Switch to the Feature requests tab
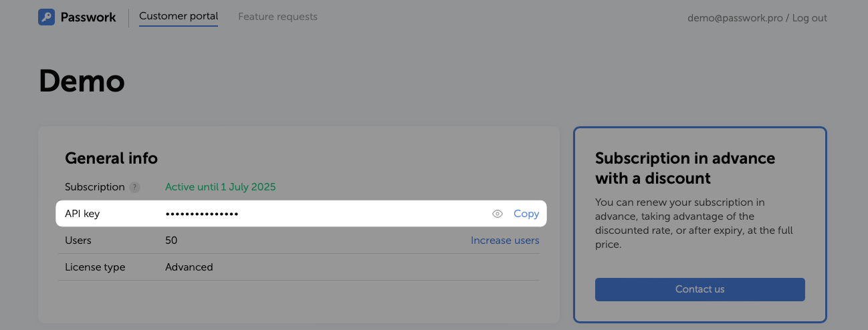 [278, 17]
